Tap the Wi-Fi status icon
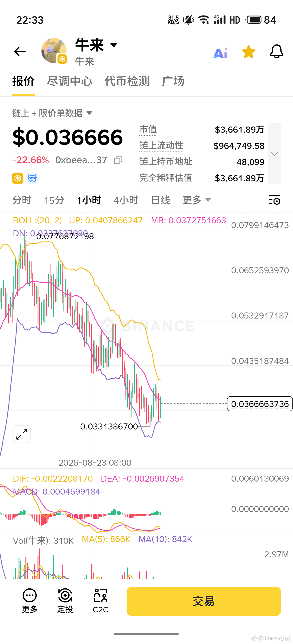Screen dimensions: 293x644 point(204,20)
